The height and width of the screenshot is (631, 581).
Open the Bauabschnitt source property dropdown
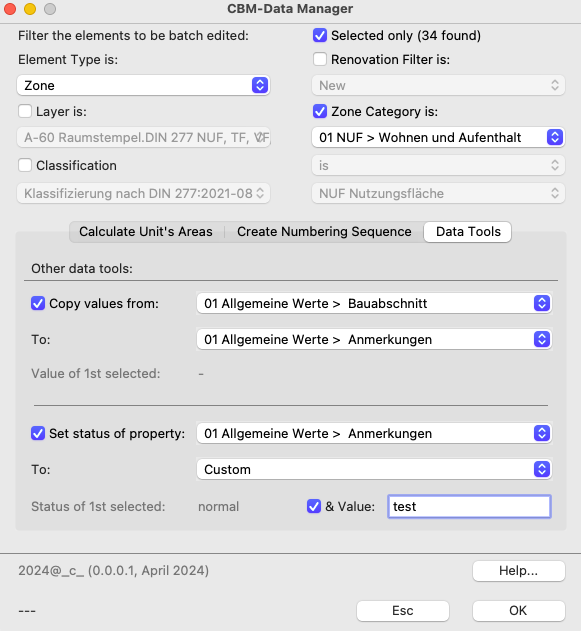(x=374, y=303)
